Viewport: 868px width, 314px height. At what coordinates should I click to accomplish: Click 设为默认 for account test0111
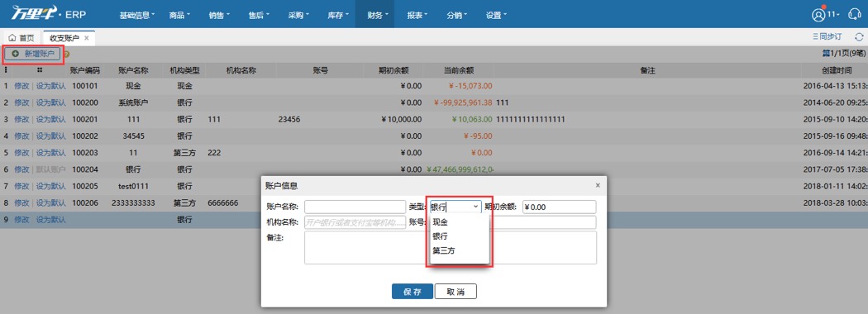pyautogui.click(x=51, y=186)
